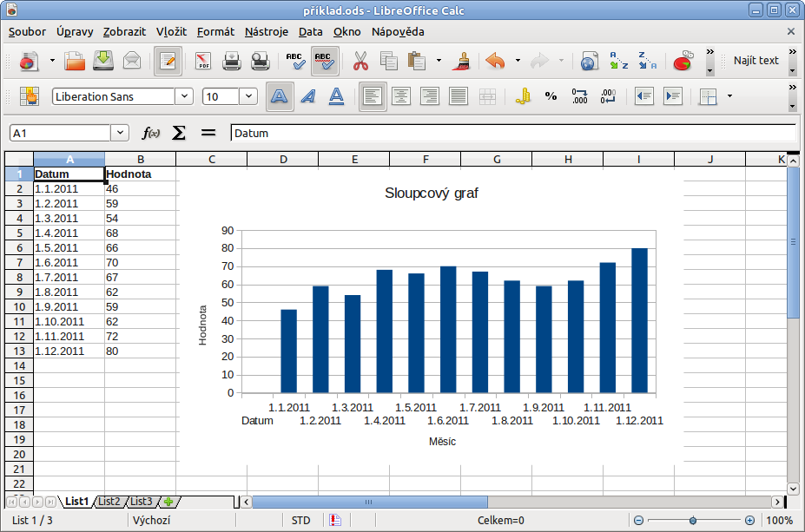Toggle Align Right
805x532 pixels.
[x=429, y=96]
